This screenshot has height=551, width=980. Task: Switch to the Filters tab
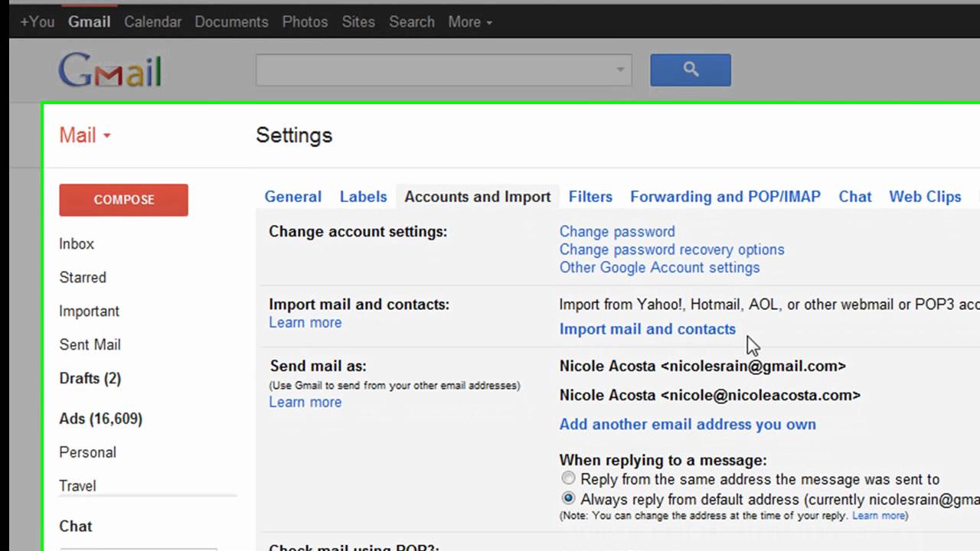pos(590,197)
